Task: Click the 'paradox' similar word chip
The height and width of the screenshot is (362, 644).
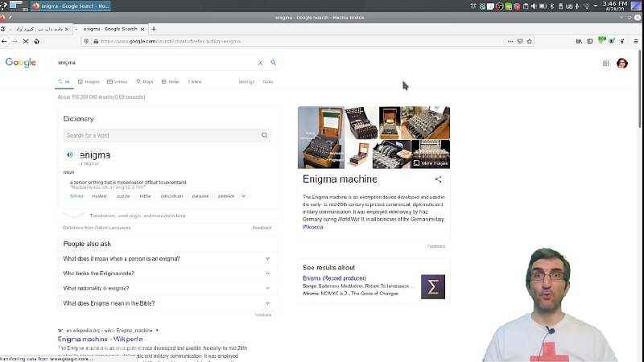Action: tap(200, 196)
